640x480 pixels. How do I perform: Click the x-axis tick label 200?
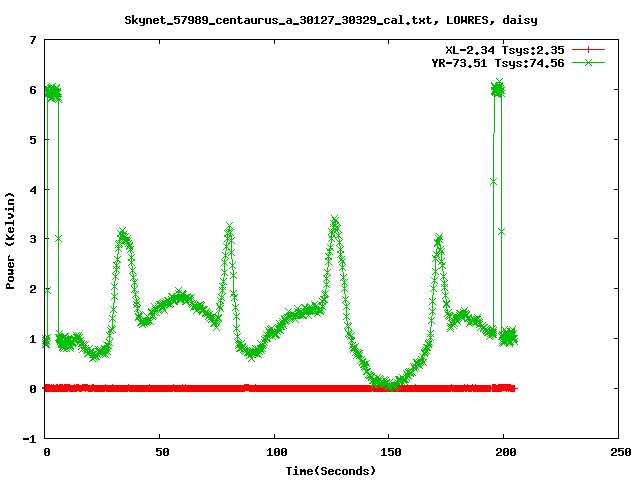(x=506, y=452)
